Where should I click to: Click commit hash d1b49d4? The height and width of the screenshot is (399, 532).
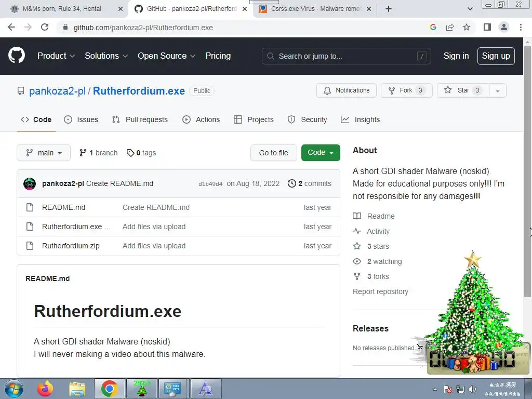click(210, 184)
